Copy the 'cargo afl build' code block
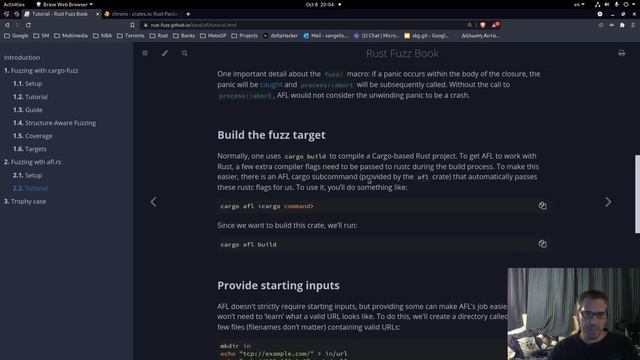 coord(542,244)
